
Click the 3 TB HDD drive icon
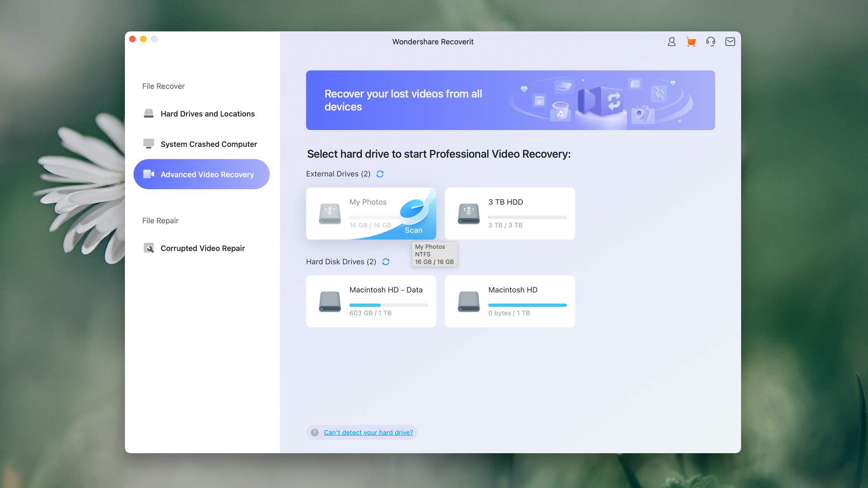click(x=469, y=214)
